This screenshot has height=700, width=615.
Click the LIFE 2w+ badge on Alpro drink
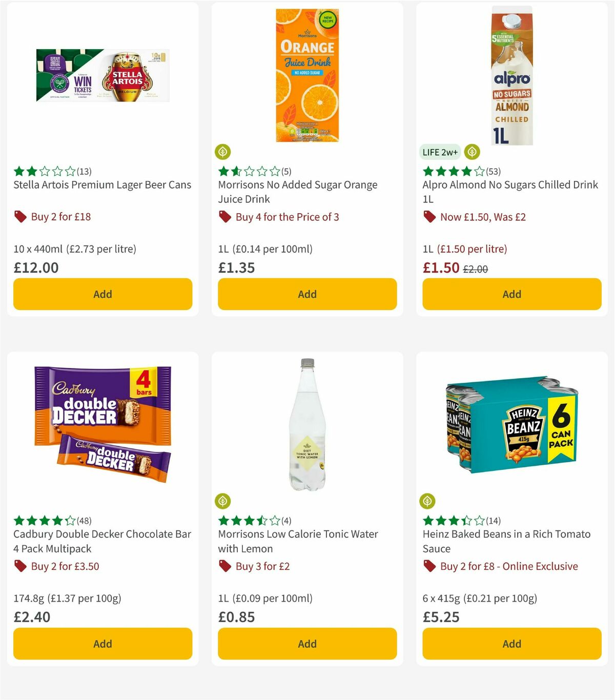[x=440, y=152]
